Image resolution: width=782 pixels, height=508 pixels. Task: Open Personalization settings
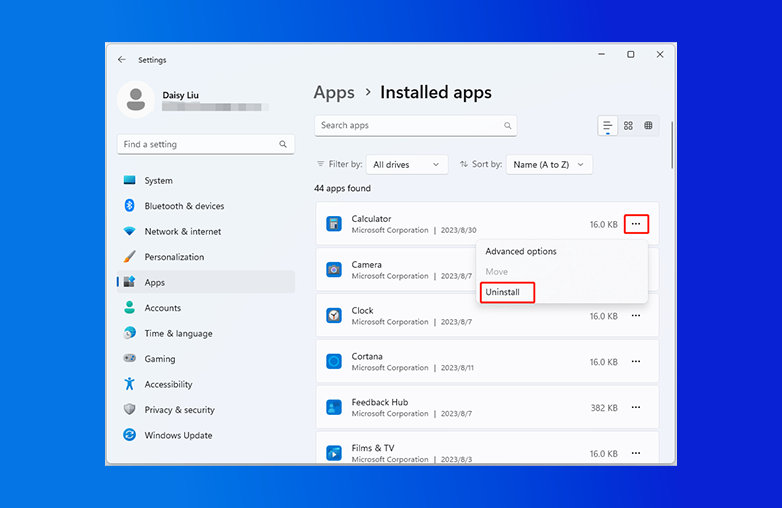coord(205,257)
